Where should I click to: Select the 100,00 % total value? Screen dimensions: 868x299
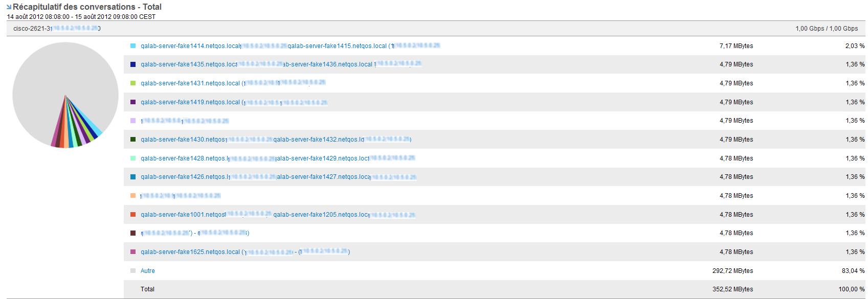tap(852, 289)
